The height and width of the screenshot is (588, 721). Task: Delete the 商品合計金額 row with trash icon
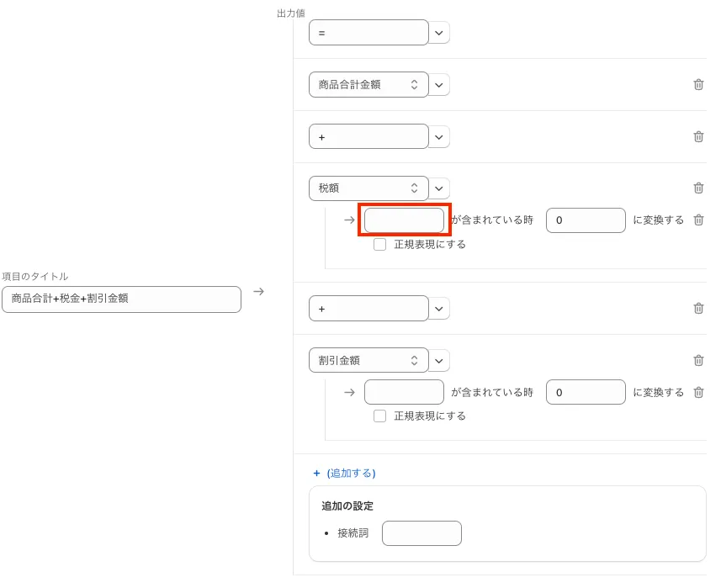click(x=698, y=84)
